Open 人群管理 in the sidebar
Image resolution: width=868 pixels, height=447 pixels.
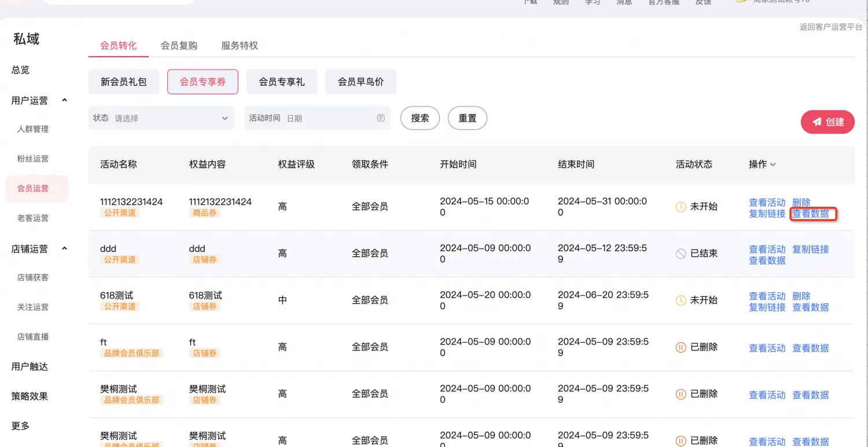click(33, 129)
